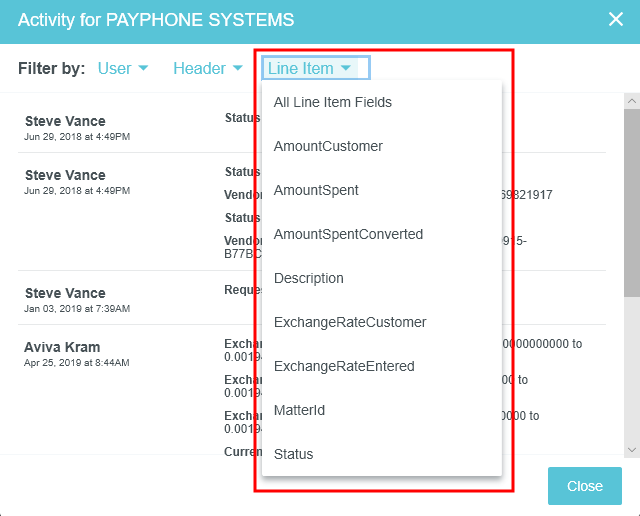Close the Activity dialog with the X icon
The height and width of the screenshot is (516, 640).
[616, 19]
